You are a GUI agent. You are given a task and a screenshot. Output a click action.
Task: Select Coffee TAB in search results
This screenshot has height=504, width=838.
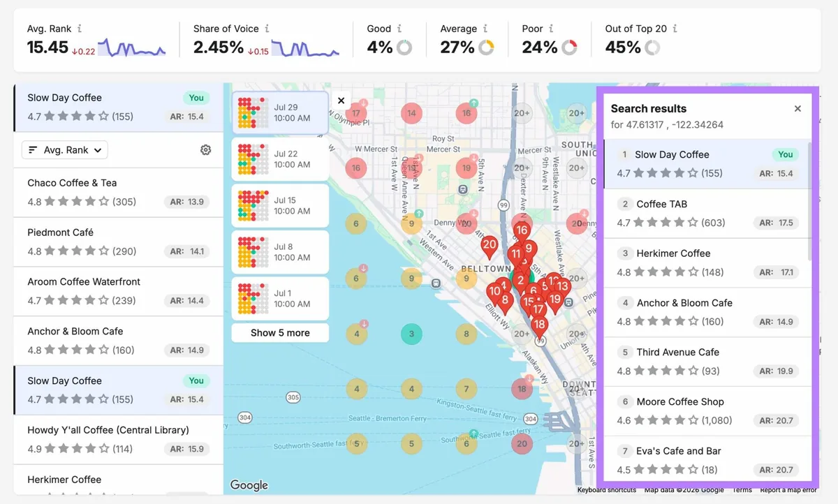click(705, 213)
